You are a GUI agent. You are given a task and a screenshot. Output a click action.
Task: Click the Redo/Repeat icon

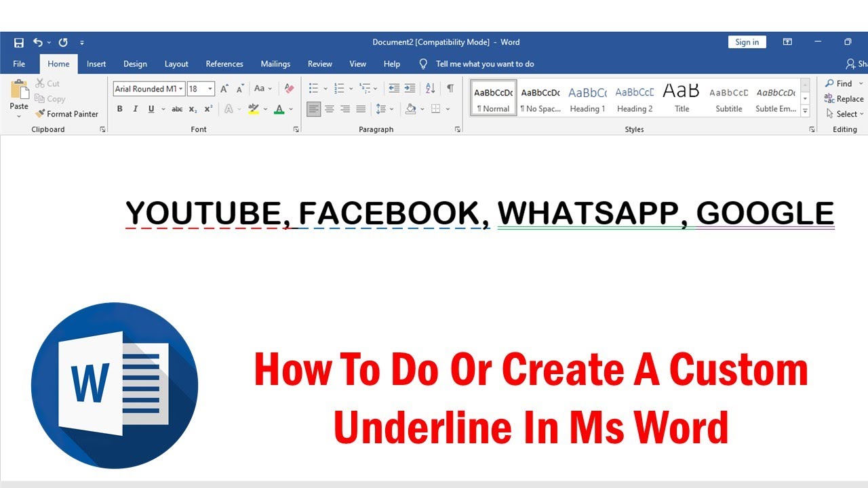pyautogui.click(x=63, y=42)
